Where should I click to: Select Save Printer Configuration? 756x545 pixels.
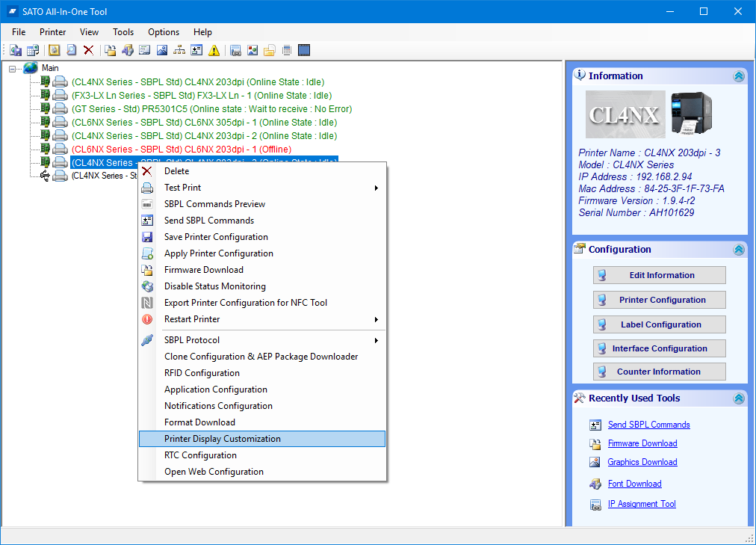262,237
